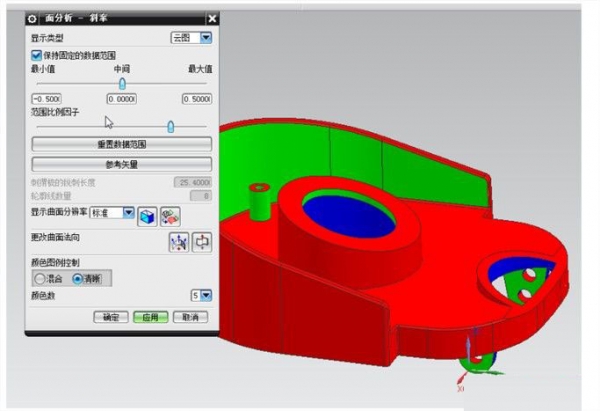Viewport: 600px width, 411px height.
Task: Click the 最小值 input field
Action: (46, 99)
